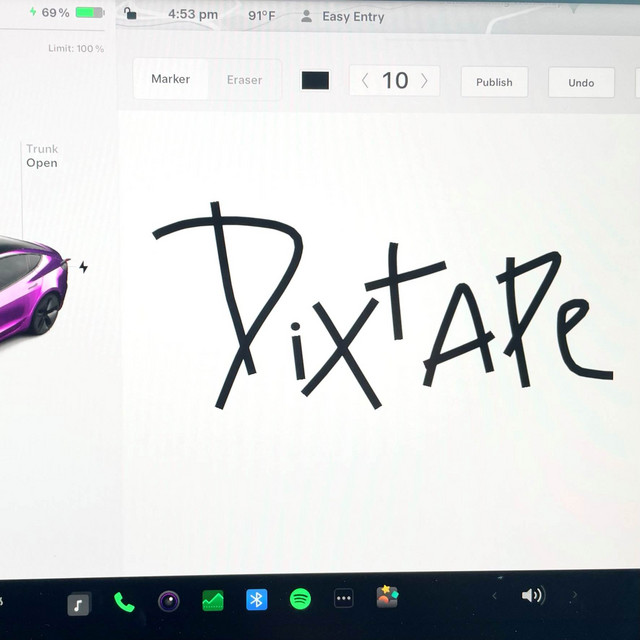Viewport: 640px width, 640px height.
Task: Launch the camera app icon
Action: coord(169,602)
